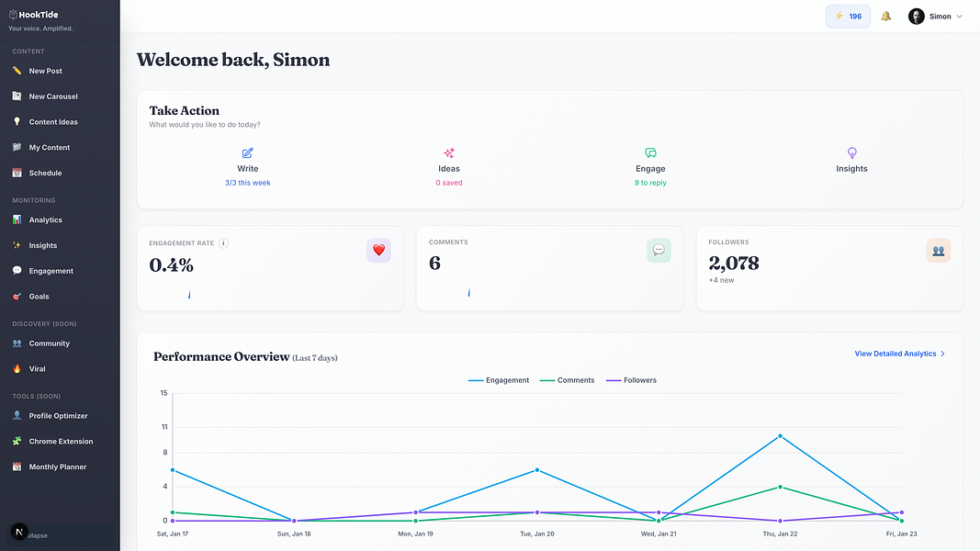Click the heart icon on the engagement card

378,250
